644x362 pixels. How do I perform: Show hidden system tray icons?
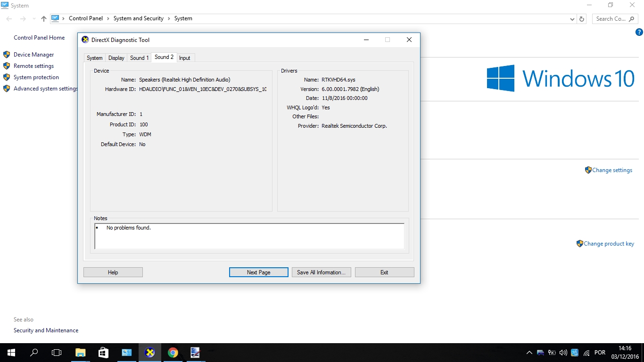click(529, 353)
